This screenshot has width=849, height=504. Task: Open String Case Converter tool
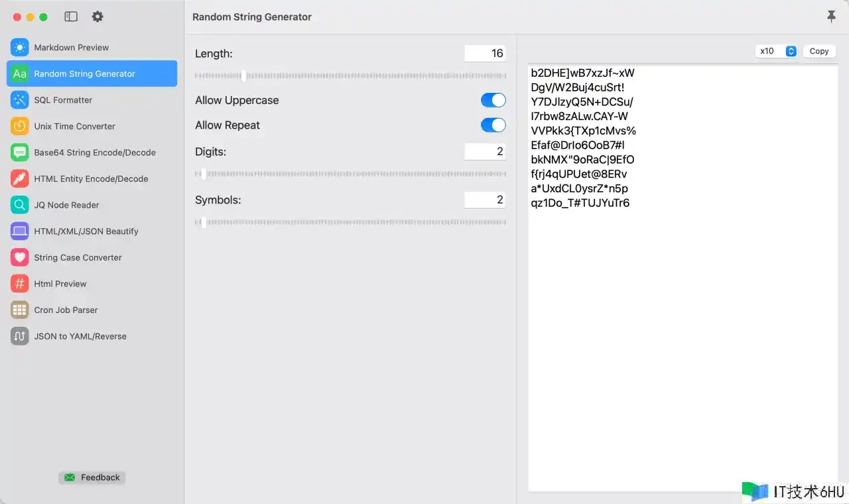coord(92,257)
